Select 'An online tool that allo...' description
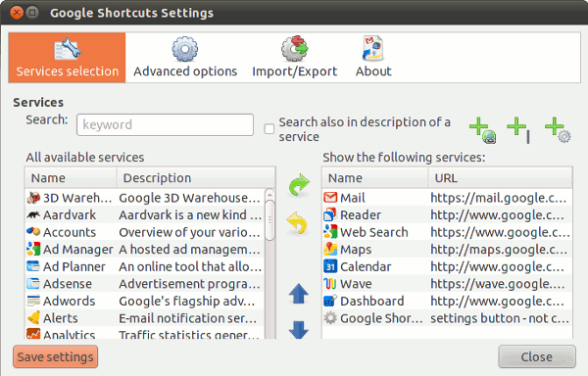The image size is (588, 376). [x=190, y=266]
